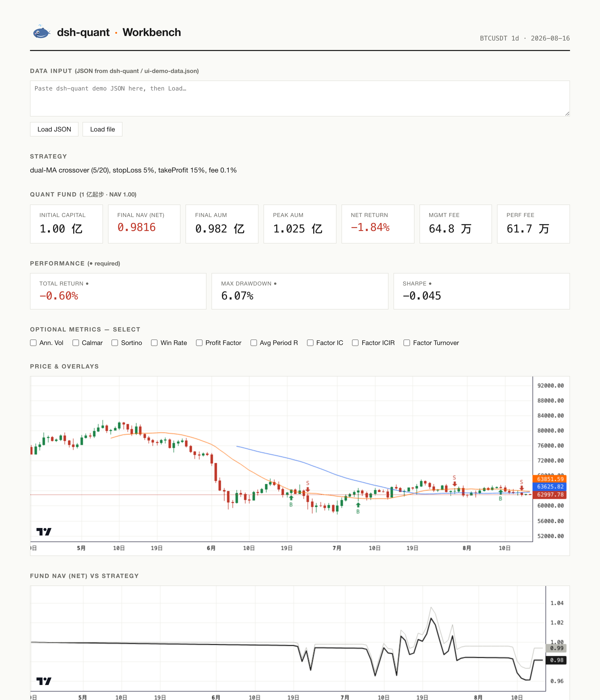600x700 pixels.
Task: Click the Final AUM 0.982 亿 value
Action: click(219, 229)
